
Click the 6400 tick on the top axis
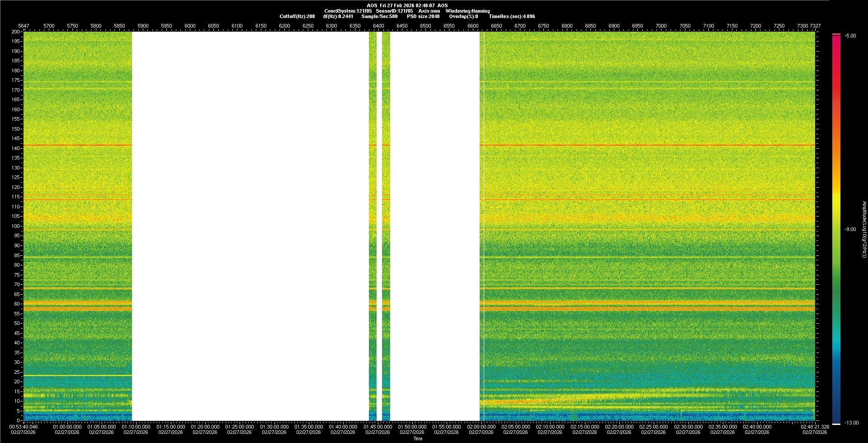378,26
